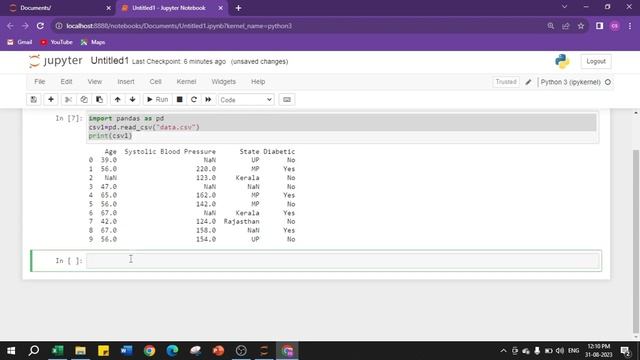Open the View menu
Image resolution: width=640 pixels, height=360 pixels.
(x=95, y=82)
